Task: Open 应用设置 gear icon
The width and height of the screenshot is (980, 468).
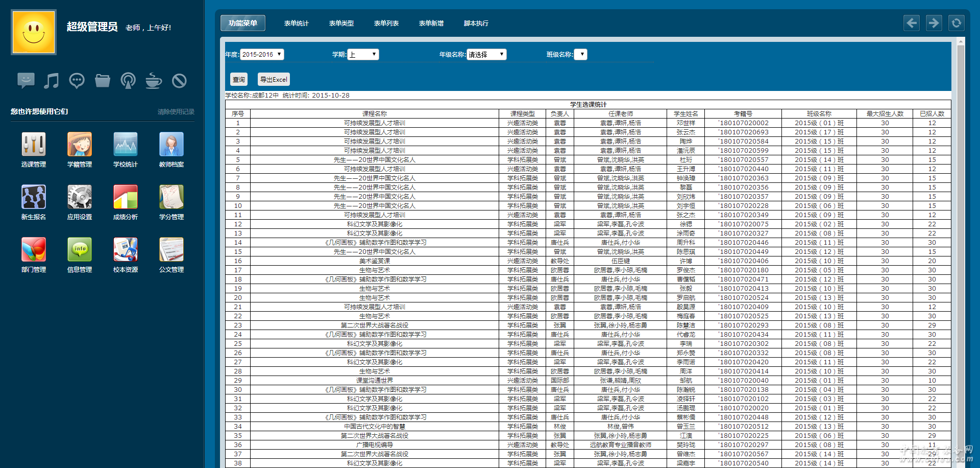Action: [x=80, y=197]
